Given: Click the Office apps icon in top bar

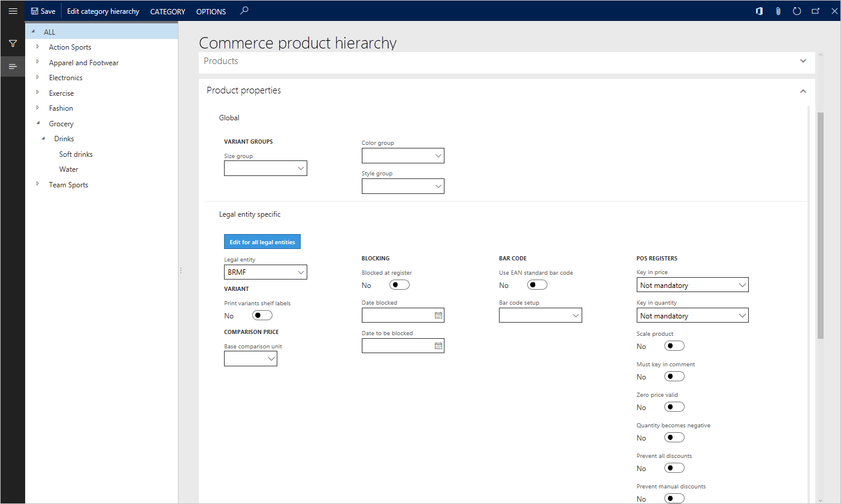Looking at the screenshot, I should coord(759,10).
